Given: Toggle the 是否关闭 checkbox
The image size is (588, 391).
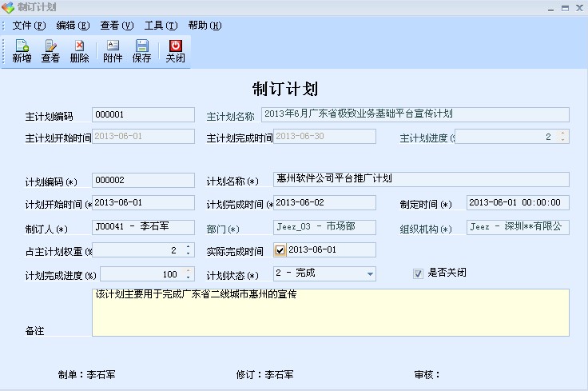Looking at the screenshot, I should 418,273.
